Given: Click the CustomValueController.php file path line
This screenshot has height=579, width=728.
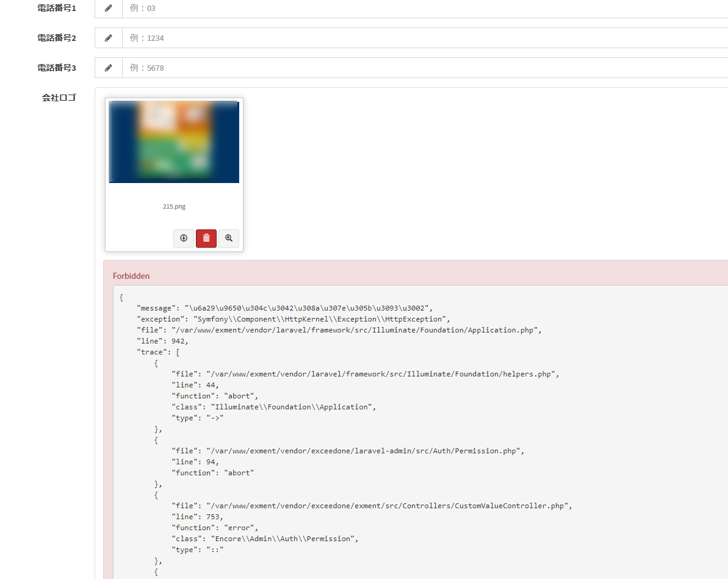Looking at the screenshot, I should pyautogui.click(x=372, y=506).
